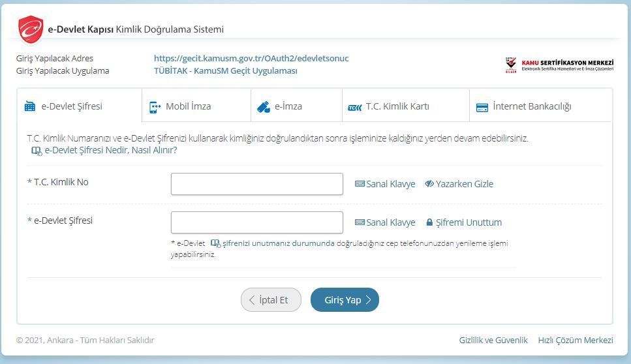Screen dimensions: 631x364
Task: Click keyboard icon next to e-Devlet Şifresi field
Action: click(360, 222)
